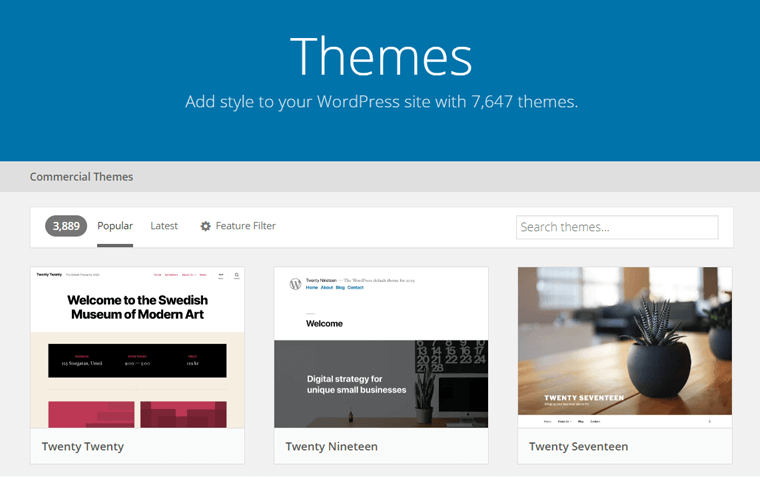This screenshot has width=760, height=477.
Task: Open the Commercial Themes link
Action: pos(81,177)
